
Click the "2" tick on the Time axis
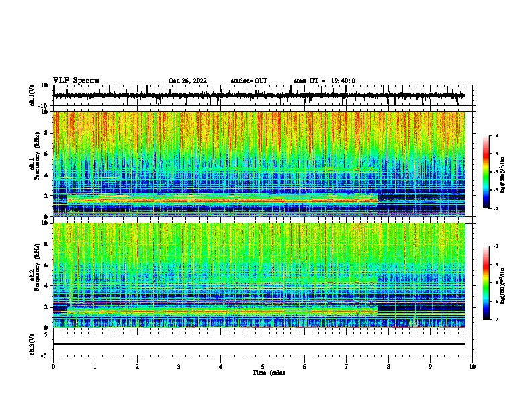[x=137, y=367]
